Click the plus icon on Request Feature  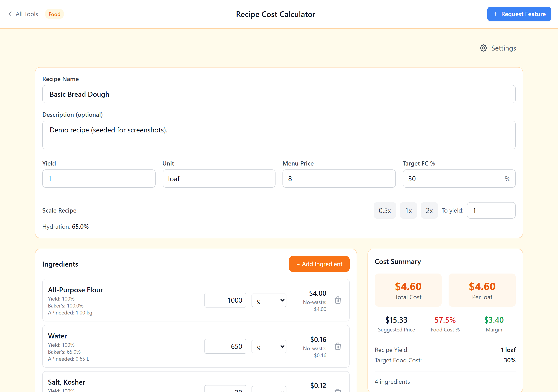(495, 14)
